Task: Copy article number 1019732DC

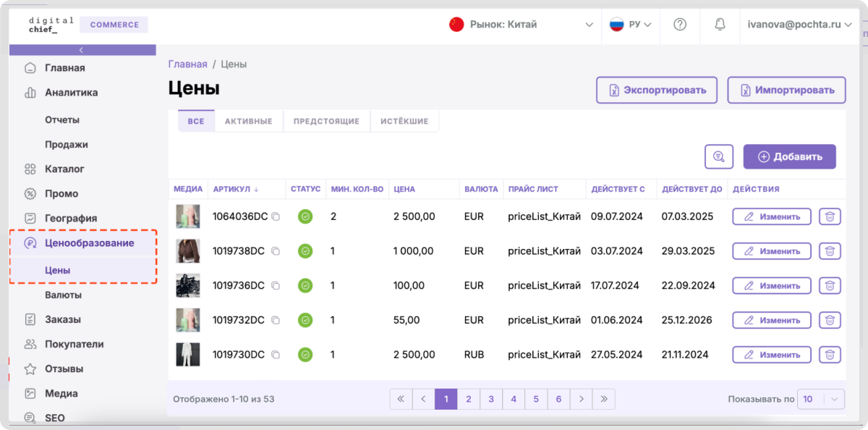Action: click(276, 320)
